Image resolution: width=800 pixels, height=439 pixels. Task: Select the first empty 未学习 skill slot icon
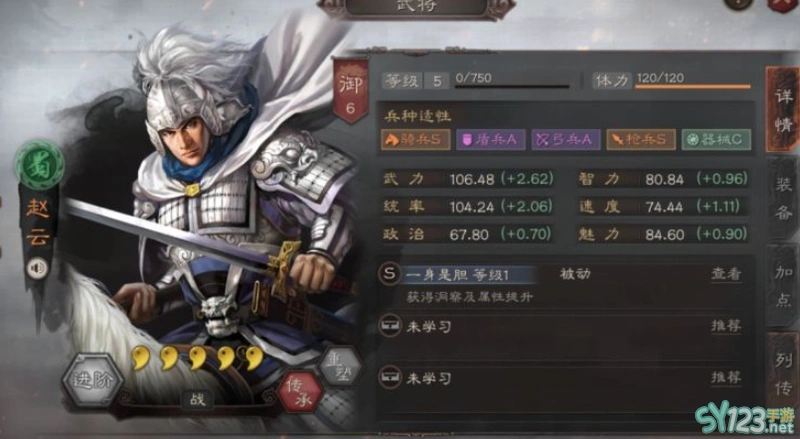389,326
